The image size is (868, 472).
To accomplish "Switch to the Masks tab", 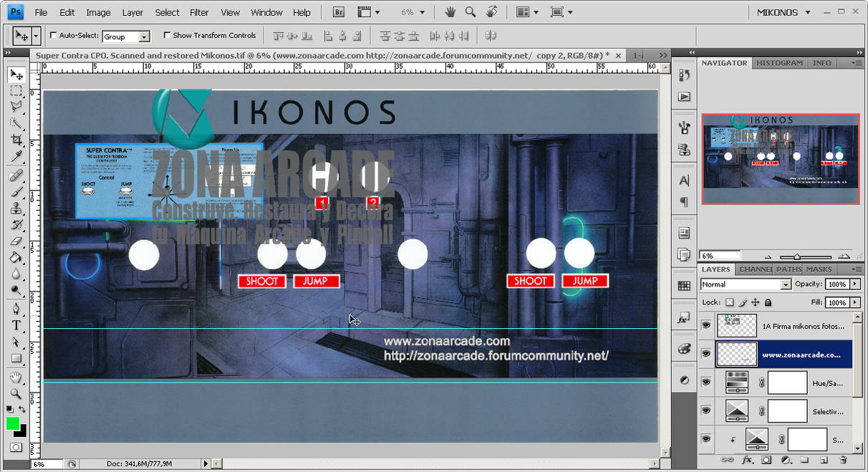I will 819,269.
